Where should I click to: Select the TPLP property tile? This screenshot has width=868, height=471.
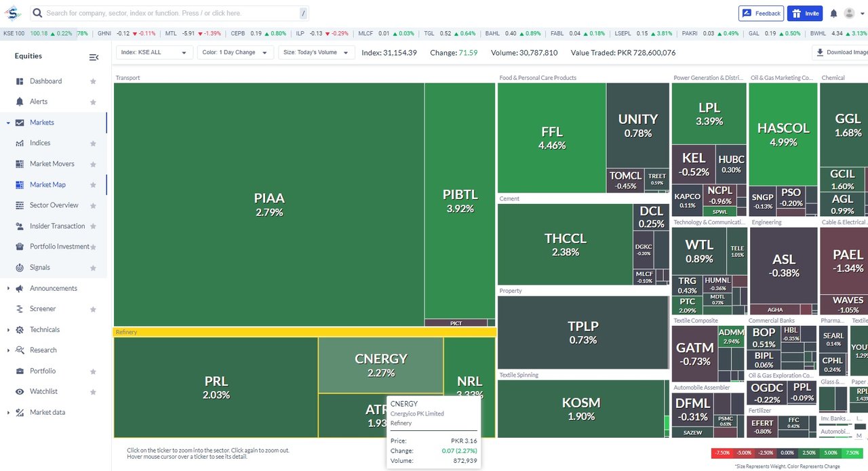coord(583,333)
